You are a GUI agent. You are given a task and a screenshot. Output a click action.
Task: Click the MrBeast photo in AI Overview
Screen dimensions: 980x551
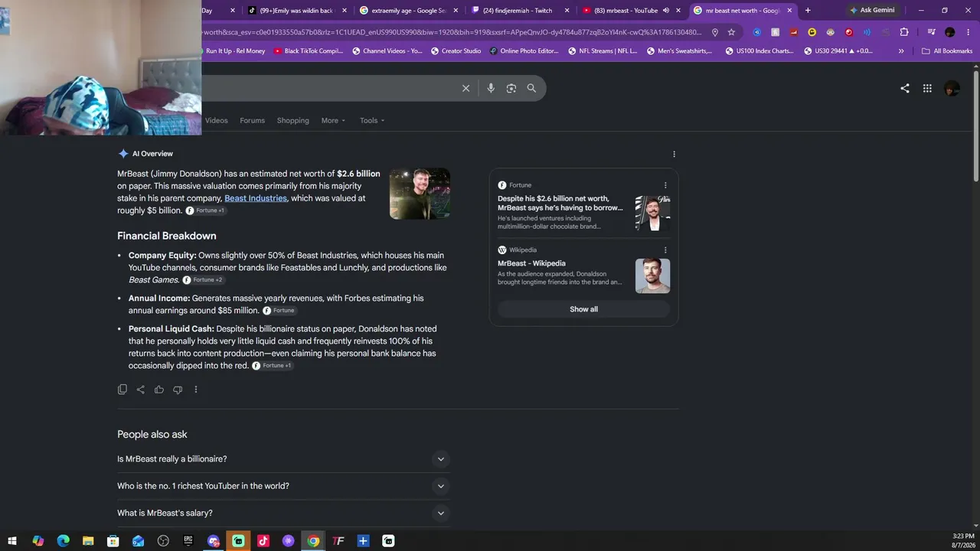(x=420, y=194)
